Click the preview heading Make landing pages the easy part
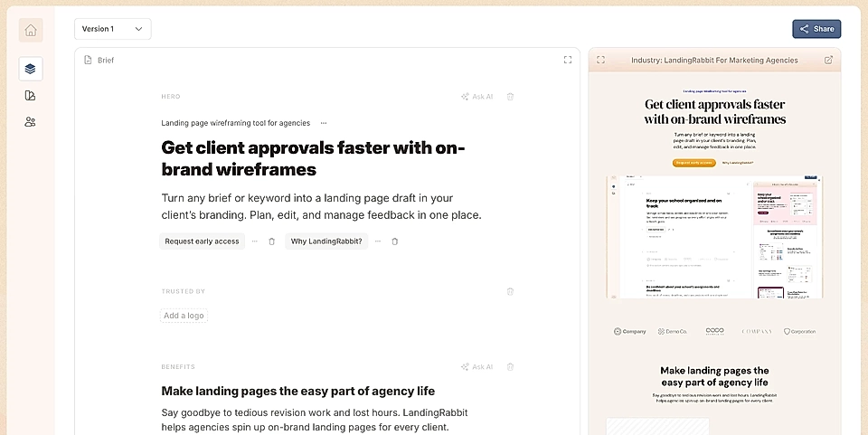 pyautogui.click(x=714, y=376)
